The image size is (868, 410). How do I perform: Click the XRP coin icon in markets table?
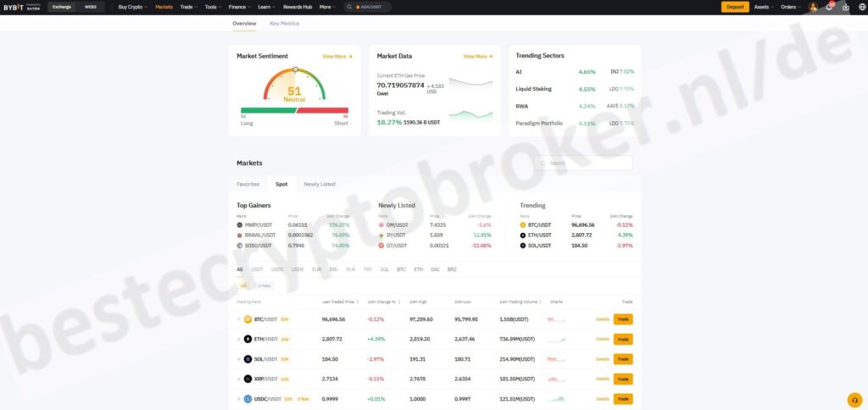click(248, 379)
